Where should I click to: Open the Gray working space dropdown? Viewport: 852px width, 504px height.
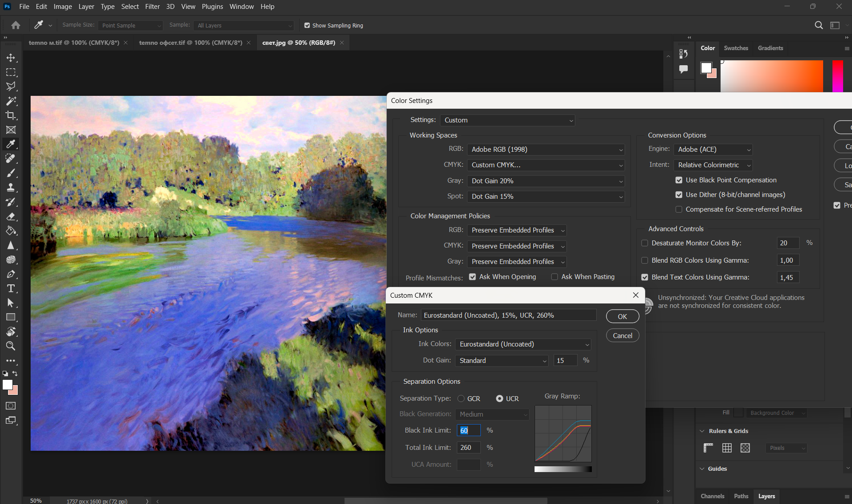[x=546, y=181]
